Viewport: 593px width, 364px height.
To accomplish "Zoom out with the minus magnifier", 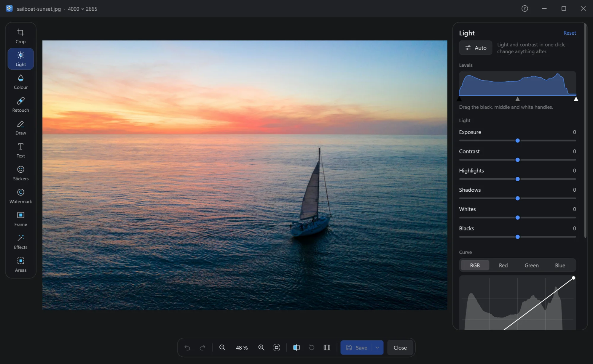I will click(x=222, y=348).
